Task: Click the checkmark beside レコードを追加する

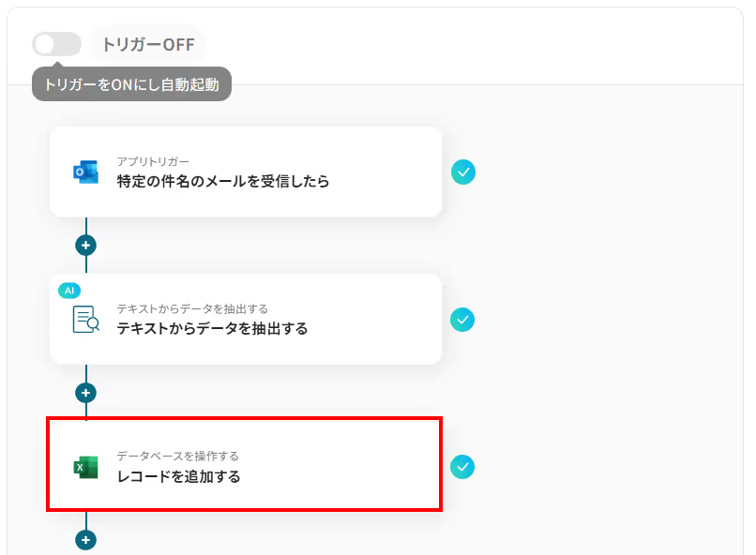Action: coord(462,467)
